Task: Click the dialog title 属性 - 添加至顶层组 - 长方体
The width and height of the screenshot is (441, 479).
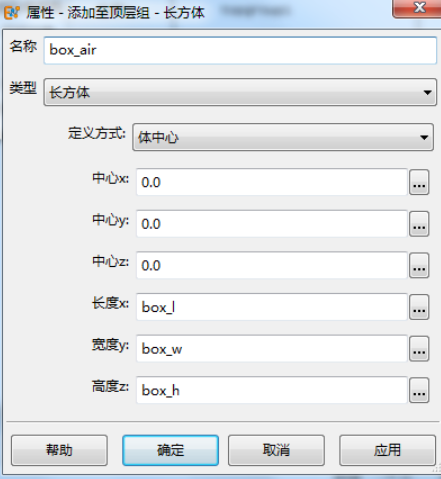Action: 115,13
